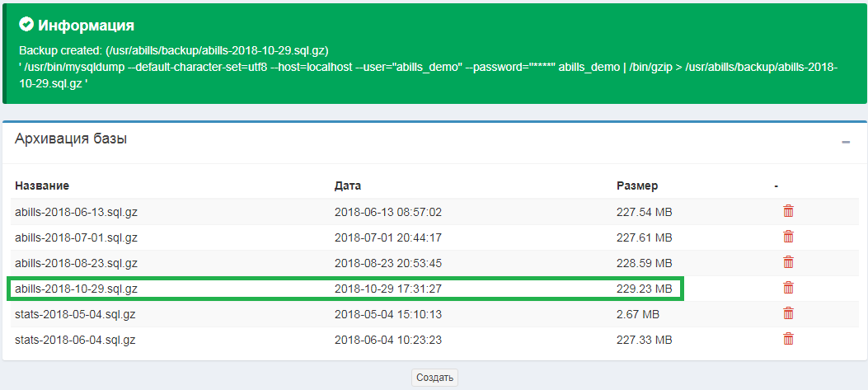This screenshot has width=868, height=390.
Task: Click the stats-2018-06-04.sql.gz file name
Action: click(75, 340)
